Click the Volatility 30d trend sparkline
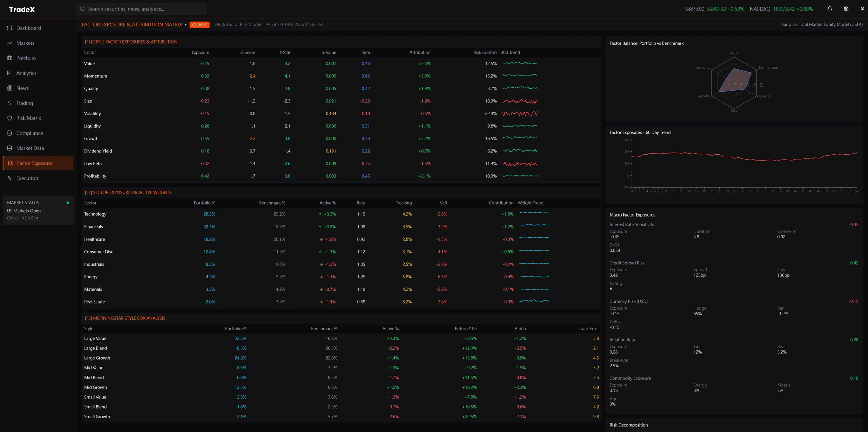This screenshot has height=432, width=868. (520, 114)
